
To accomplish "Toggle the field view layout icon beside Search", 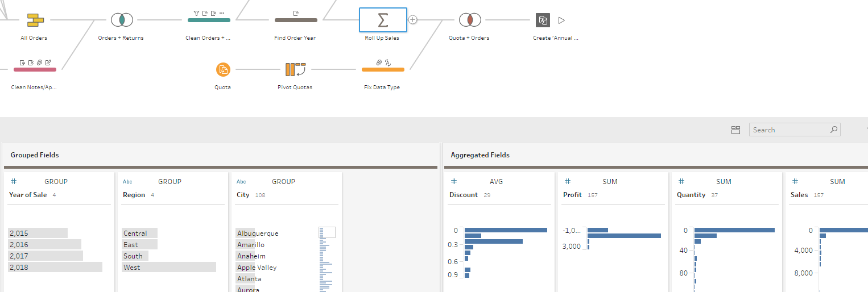I will tap(735, 130).
